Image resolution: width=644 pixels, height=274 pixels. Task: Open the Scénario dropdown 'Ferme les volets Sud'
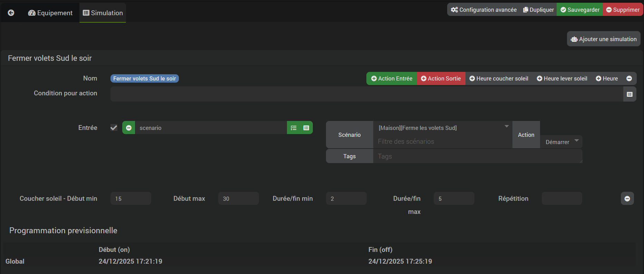443,128
